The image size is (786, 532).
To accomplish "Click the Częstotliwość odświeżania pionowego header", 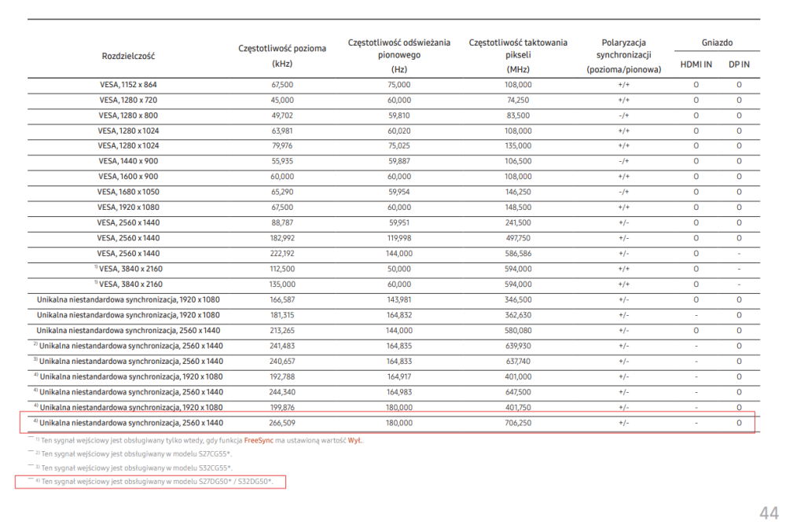I will pos(399,55).
